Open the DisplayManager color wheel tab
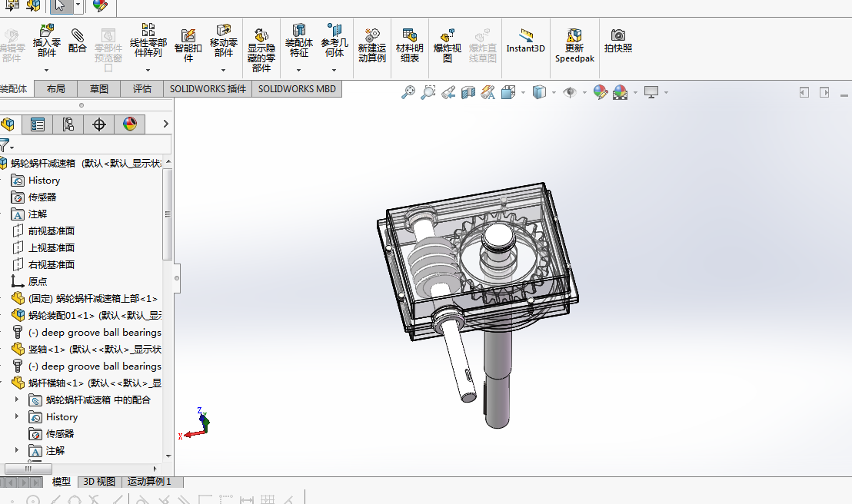This screenshot has width=852, height=504. coord(130,124)
